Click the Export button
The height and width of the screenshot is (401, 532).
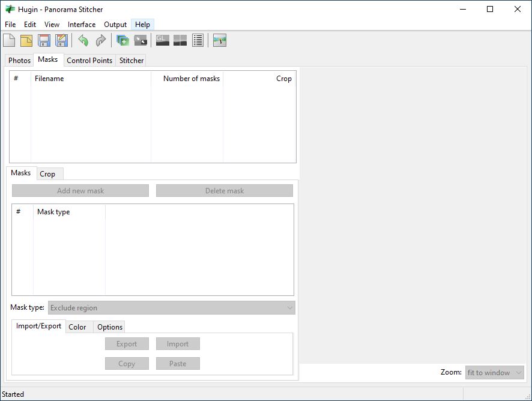click(x=127, y=343)
